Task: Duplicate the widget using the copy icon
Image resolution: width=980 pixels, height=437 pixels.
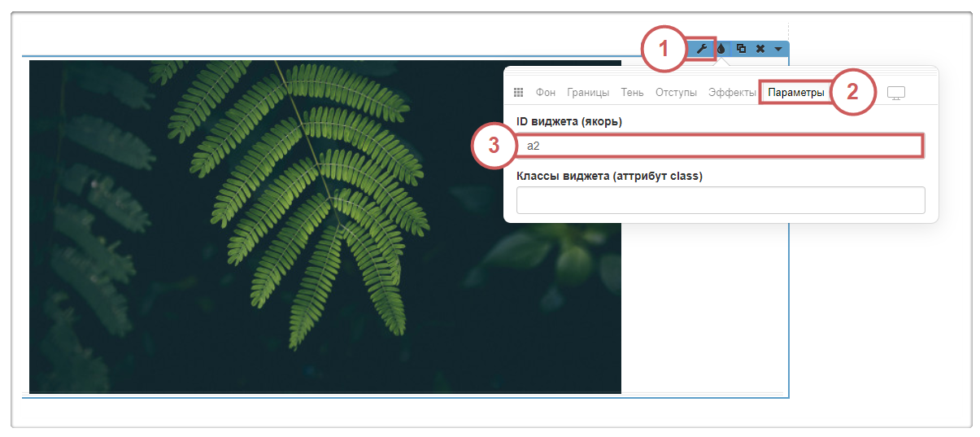Action: coord(741,49)
